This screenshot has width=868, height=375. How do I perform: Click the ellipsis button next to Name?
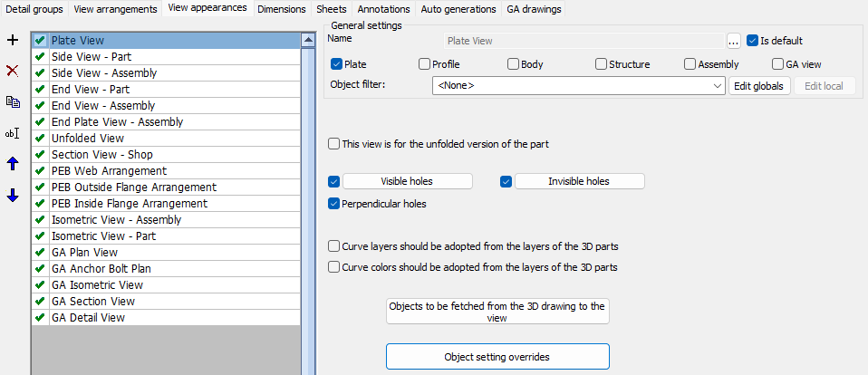(734, 41)
